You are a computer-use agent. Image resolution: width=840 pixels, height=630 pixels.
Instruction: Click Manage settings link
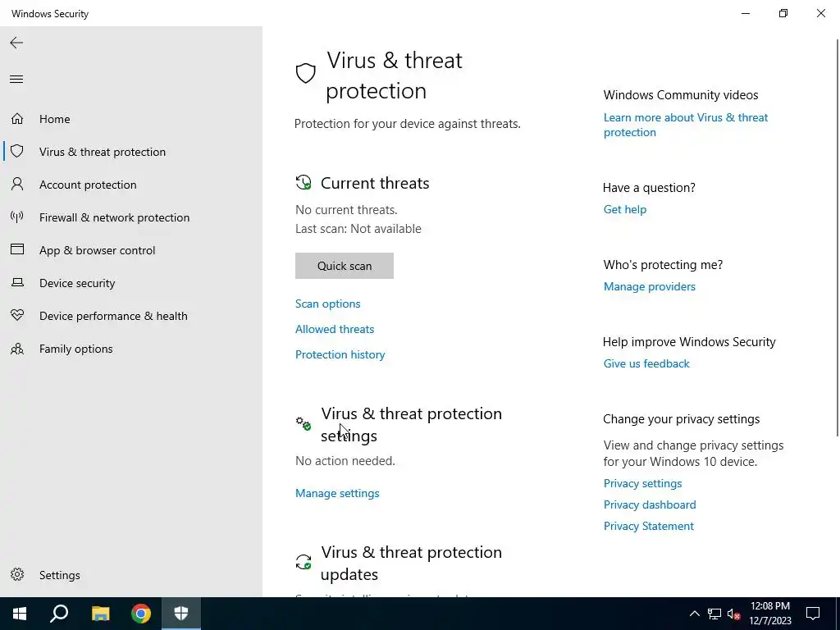click(337, 493)
